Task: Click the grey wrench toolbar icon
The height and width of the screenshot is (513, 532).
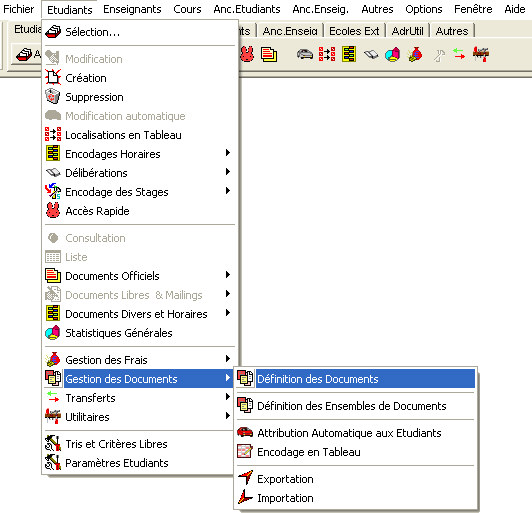Action: [x=439, y=55]
